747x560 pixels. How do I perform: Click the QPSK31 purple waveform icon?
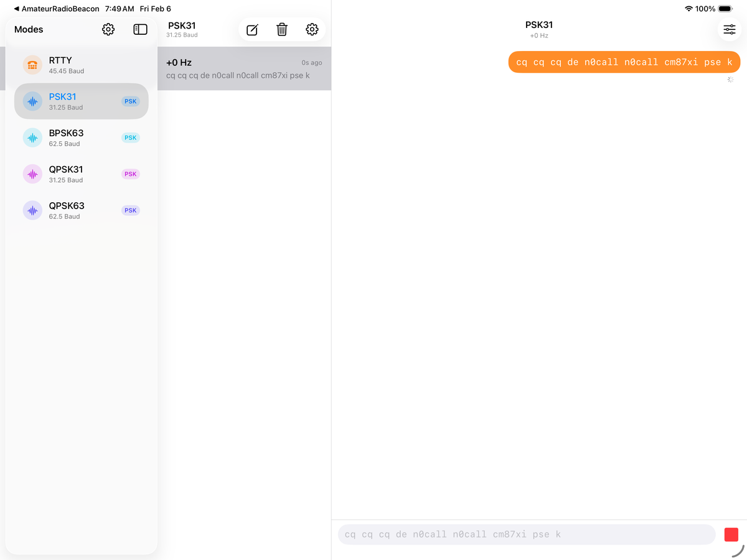[x=32, y=174]
